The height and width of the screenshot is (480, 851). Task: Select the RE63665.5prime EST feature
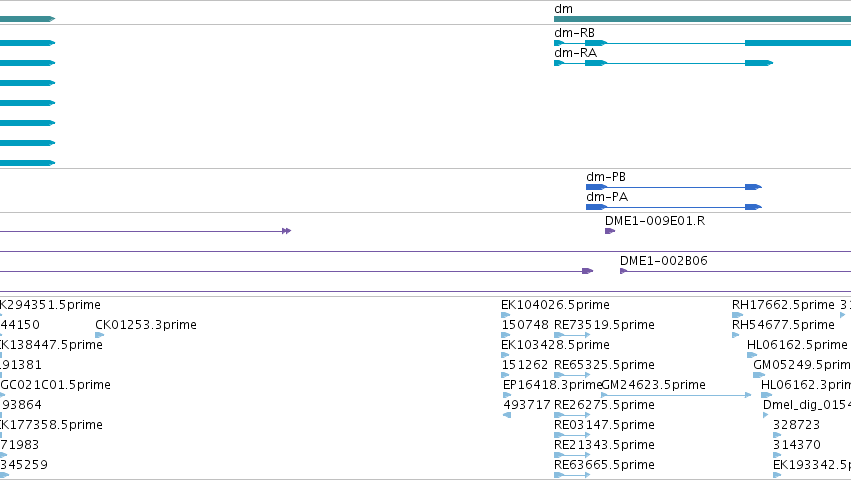coord(572,475)
